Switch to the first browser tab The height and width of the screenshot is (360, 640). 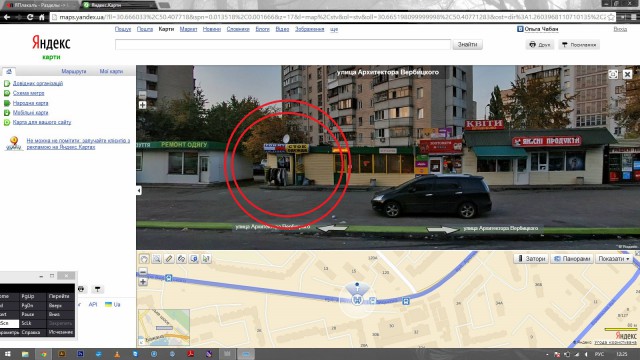click(40, 5)
